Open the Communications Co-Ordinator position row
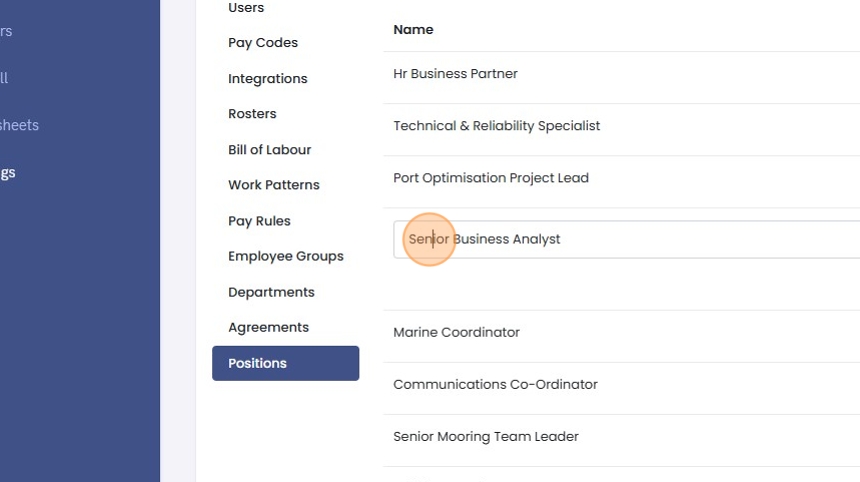Screen dimensions: 860x482 coord(495,384)
